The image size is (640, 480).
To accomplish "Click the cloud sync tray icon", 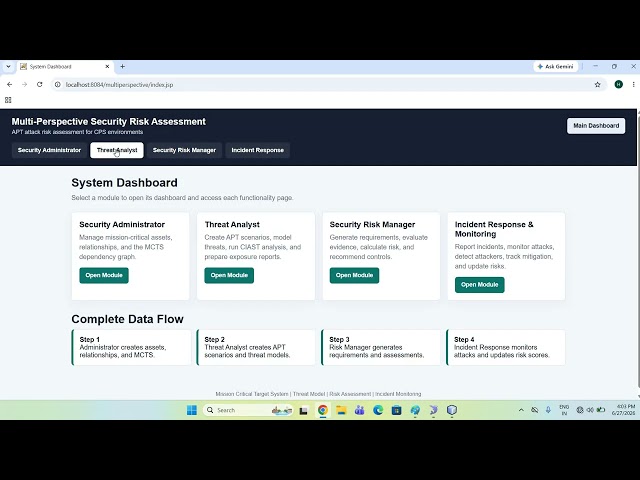I will (x=535, y=410).
